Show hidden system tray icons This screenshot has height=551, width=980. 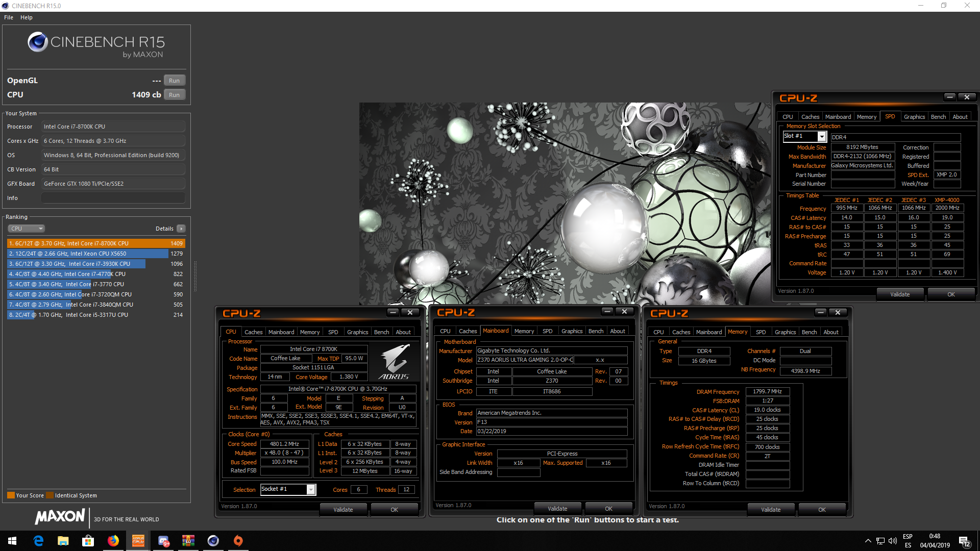[x=868, y=541]
